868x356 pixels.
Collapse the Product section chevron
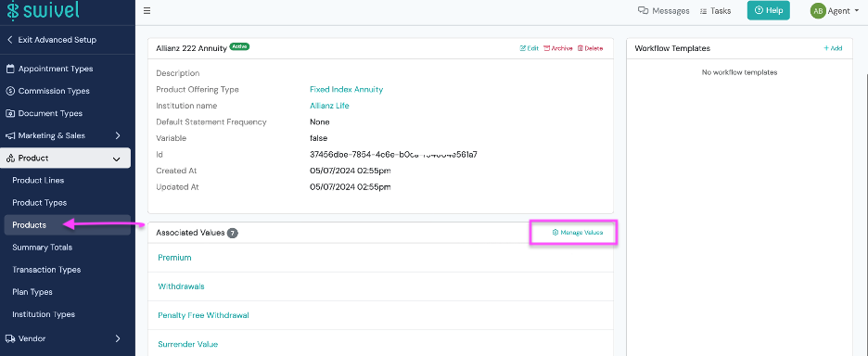pyautogui.click(x=117, y=159)
